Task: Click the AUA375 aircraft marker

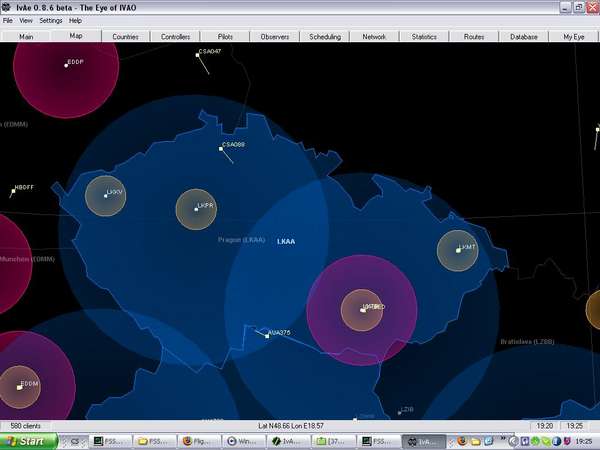Action: tap(267, 336)
